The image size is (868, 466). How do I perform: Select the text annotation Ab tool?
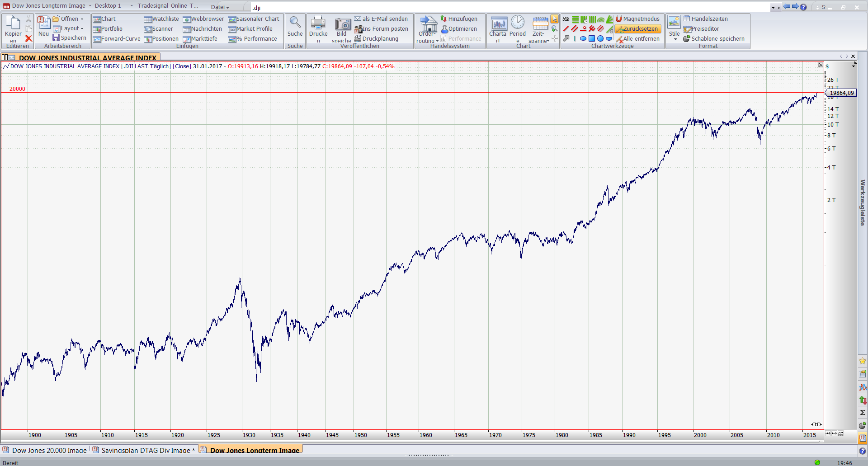click(566, 19)
